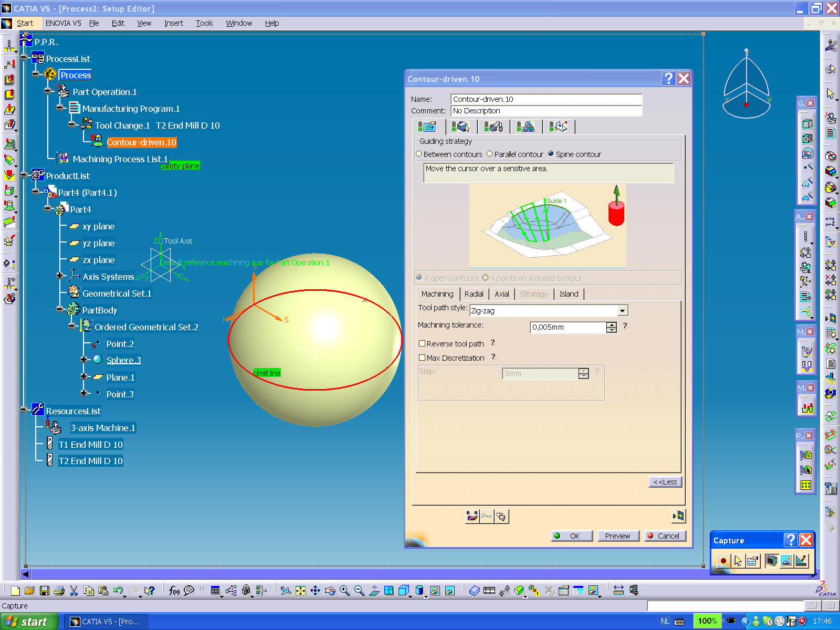Expand the Plane.1 node

[x=83, y=377]
